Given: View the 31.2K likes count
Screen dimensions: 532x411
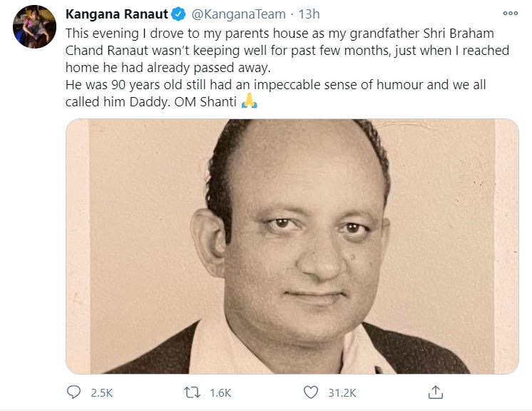Looking at the screenshot, I should (x=342, y=393).
